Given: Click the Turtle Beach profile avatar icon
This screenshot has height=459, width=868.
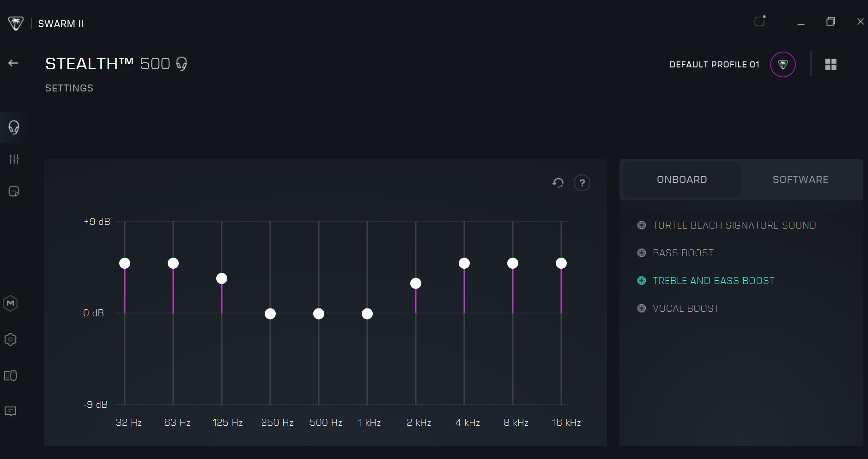Looking at the screenshot, I should [783, 65].
